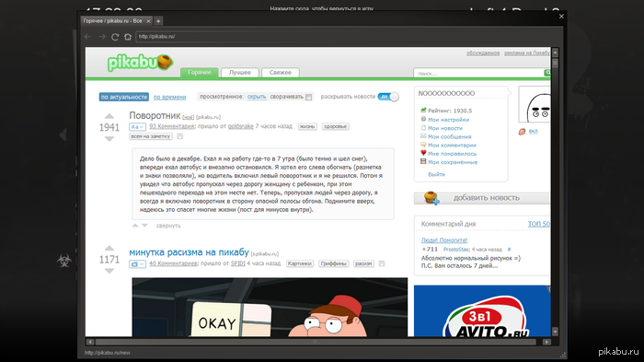Image resolution: width=644 pixels, height=362 pixels.
Task: Click the save icon next to 'всем на заметку' tag
Action: pyautogui.click(x=180, y=136)
